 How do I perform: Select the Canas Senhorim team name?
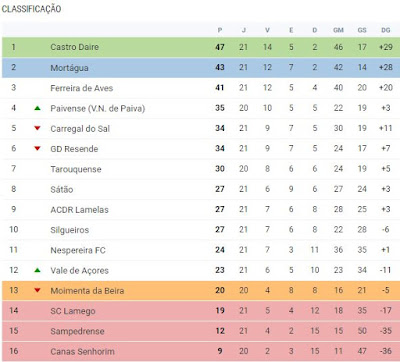[x=82, y=351]
